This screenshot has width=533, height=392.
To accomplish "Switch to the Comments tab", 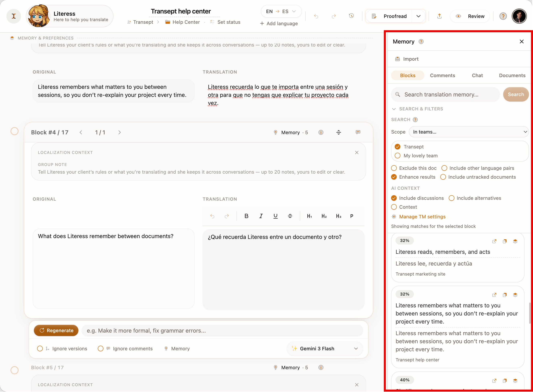I will (442, 76).
